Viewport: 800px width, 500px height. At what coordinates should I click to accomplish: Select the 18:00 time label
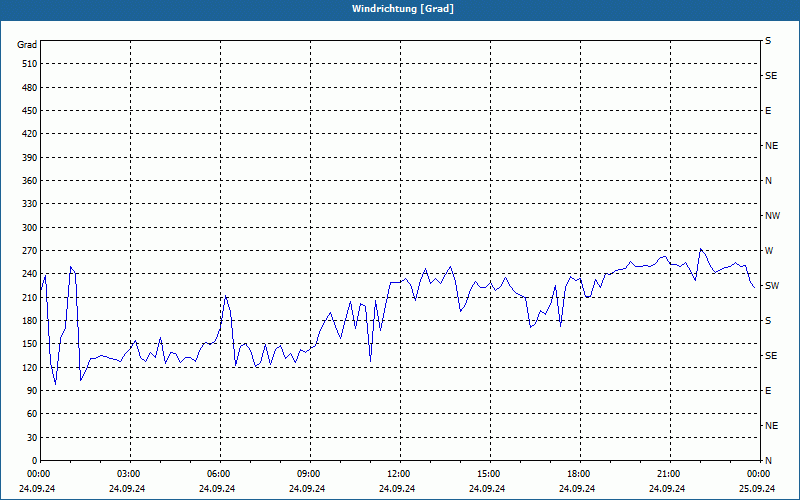[579, 474]
